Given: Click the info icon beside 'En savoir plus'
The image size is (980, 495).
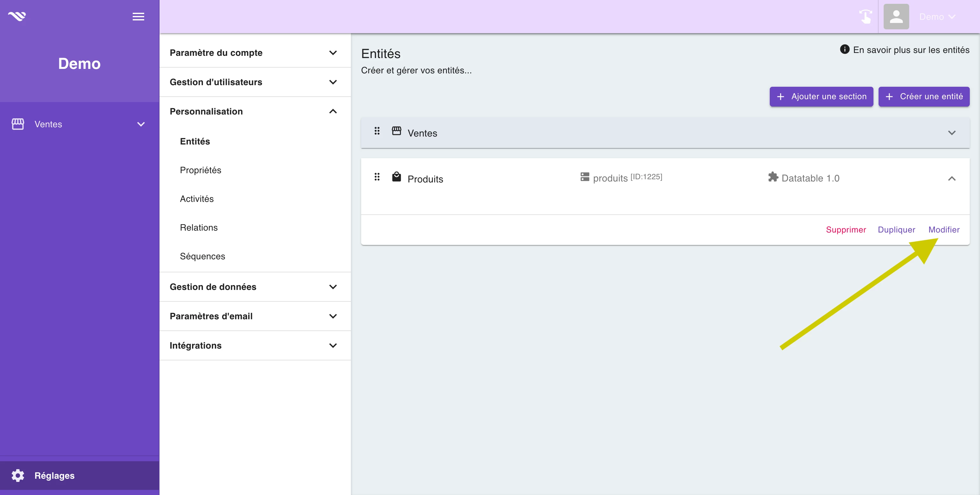Looking at the screenshot, I should tap(844, 49).
